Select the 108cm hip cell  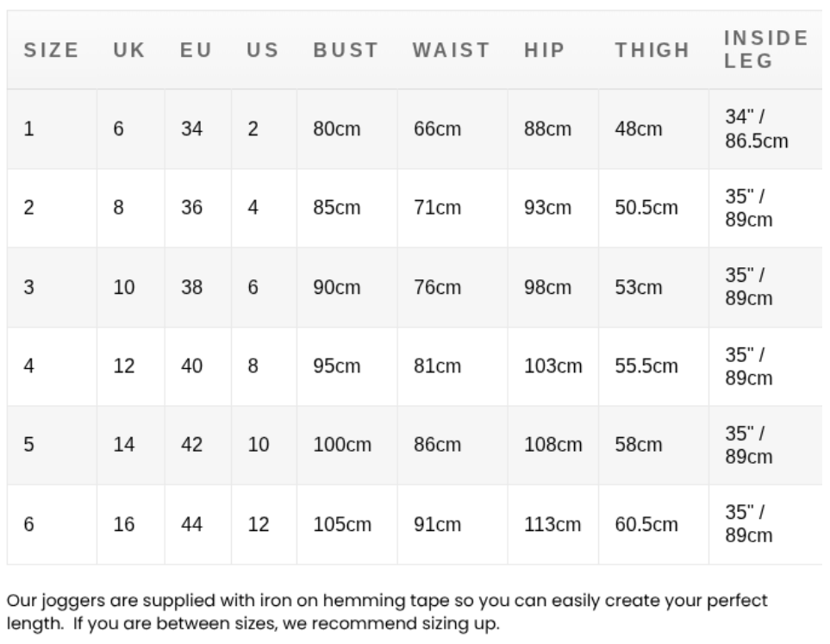552,445
